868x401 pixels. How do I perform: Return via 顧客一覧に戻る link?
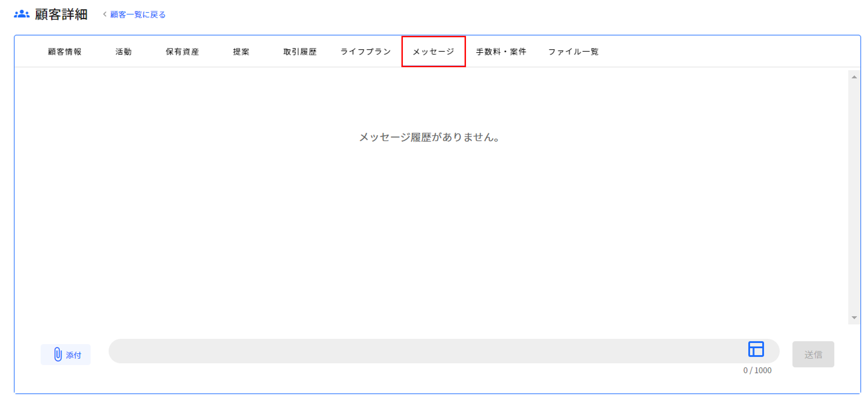click(x=138, y=14)
